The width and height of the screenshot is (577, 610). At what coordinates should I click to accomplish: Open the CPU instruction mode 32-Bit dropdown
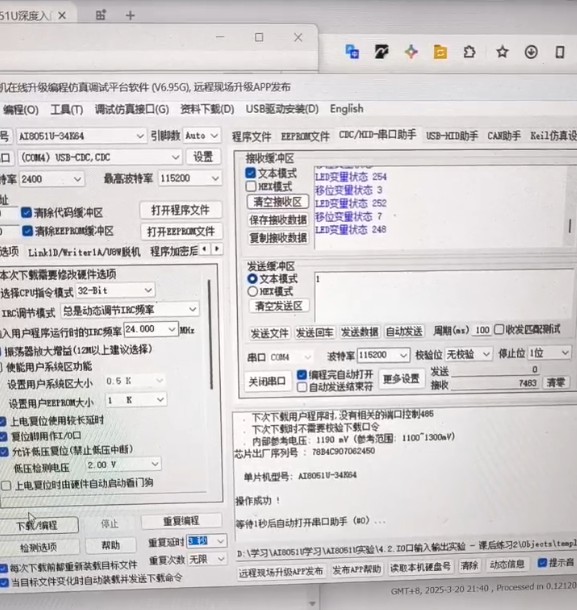coord(115,290)
